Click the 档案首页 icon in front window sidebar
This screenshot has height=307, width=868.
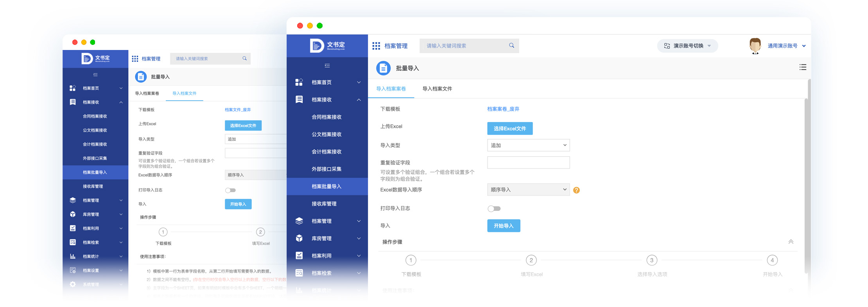tap(299, 82)
